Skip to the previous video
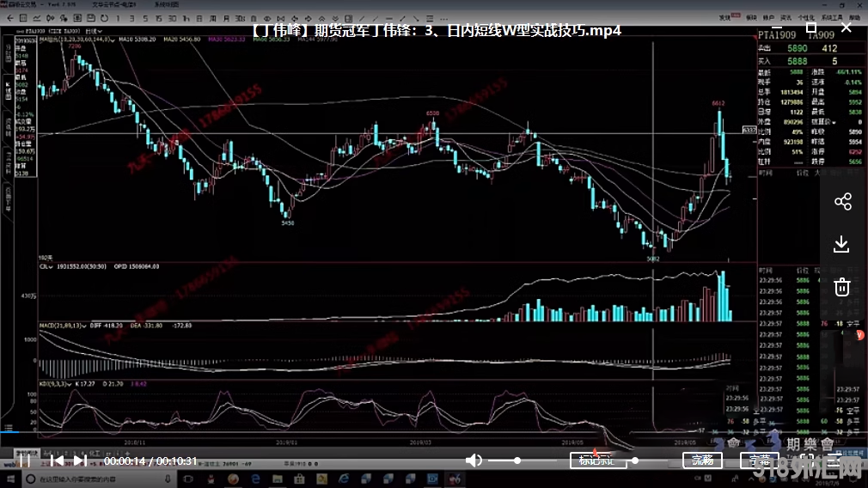Image resolution: width=868 pixels, height=488 pixels. (56, 461)
